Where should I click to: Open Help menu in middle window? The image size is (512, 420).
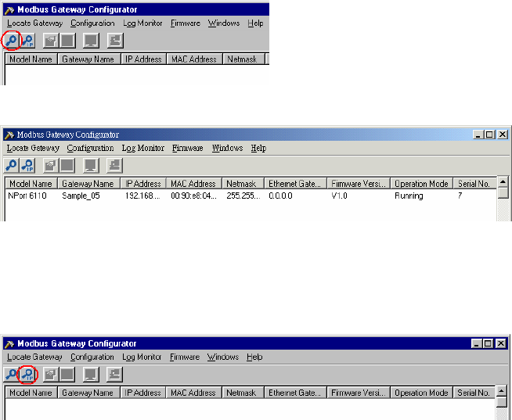pos(258,148)
